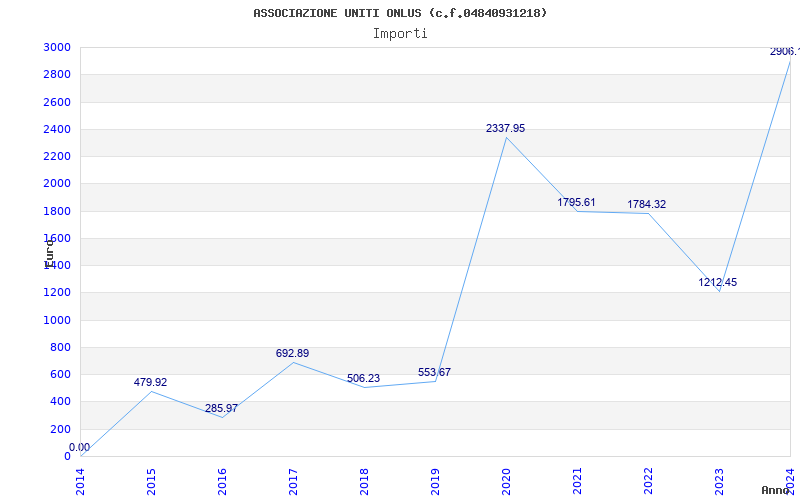Click the 2400 y-axis tick label
Image resolution: width=800 pixels, height=500 pixels.
click(57, 129)
